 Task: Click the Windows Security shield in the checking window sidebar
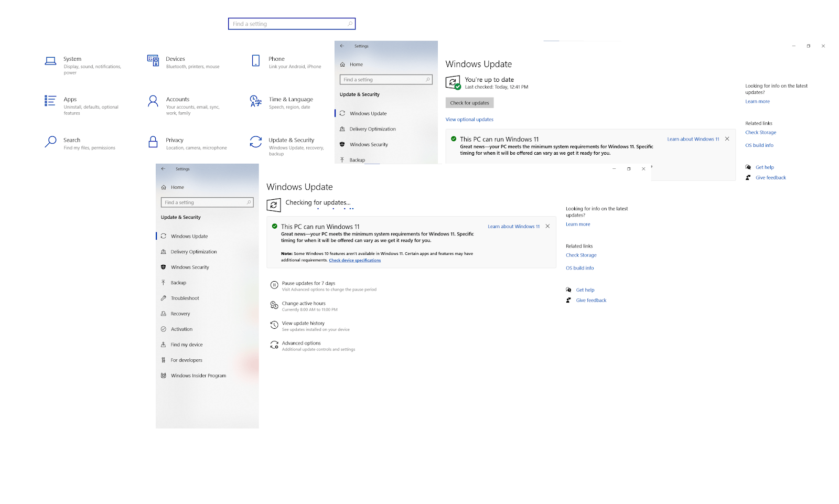pyautogui.click(x=164, y=267)
